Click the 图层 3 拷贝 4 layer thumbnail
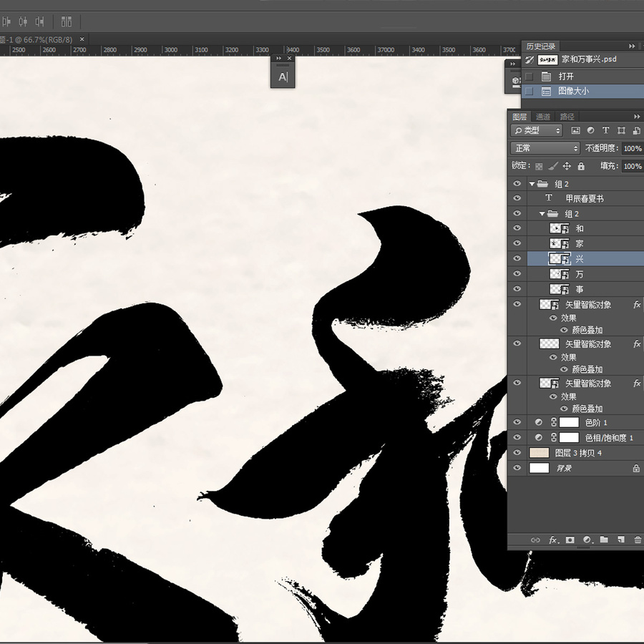The width and height of the screenshot is (644, 644). [x=540, y=453]
